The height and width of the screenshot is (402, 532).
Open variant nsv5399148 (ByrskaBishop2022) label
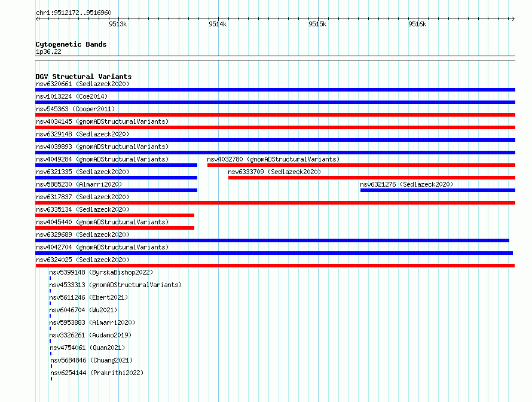pos(101,272)
